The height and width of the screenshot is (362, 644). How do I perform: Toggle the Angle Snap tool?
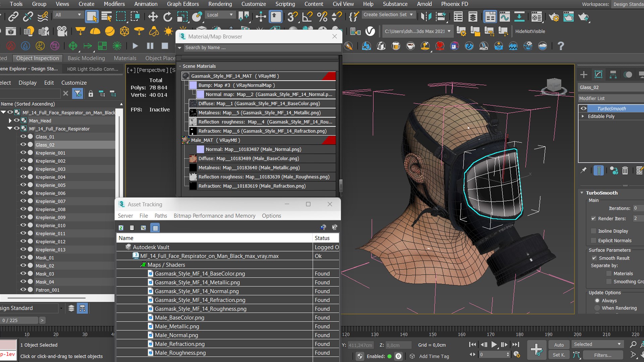tap(307, 16)
